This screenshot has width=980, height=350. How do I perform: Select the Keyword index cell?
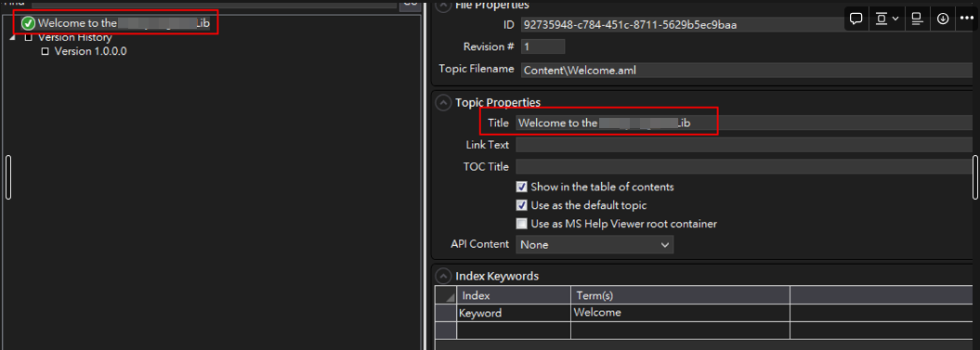[514, 313]
